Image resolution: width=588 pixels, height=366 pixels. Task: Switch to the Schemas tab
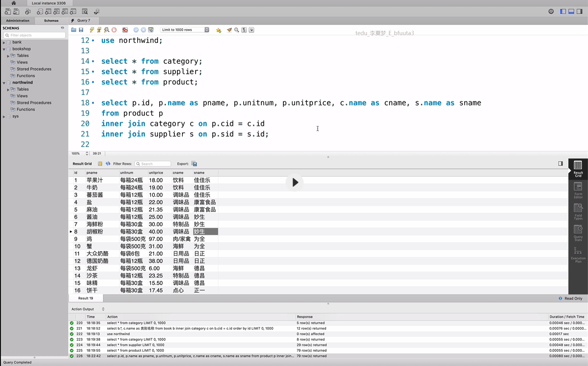click(51, 21)
